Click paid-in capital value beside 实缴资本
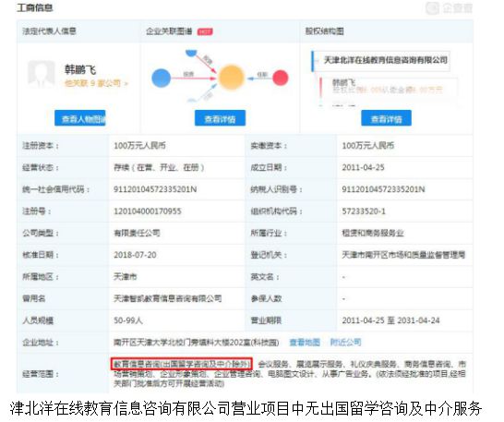Image resolution: width=504 pixels, height=422 pixels. pos(368,146)
